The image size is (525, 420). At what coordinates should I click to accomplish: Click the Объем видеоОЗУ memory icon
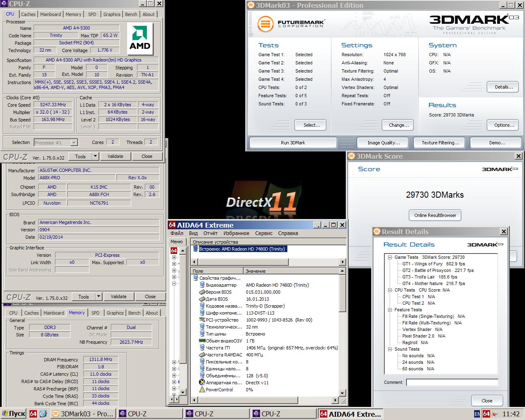pyautogui.click(x=202, y=341)
